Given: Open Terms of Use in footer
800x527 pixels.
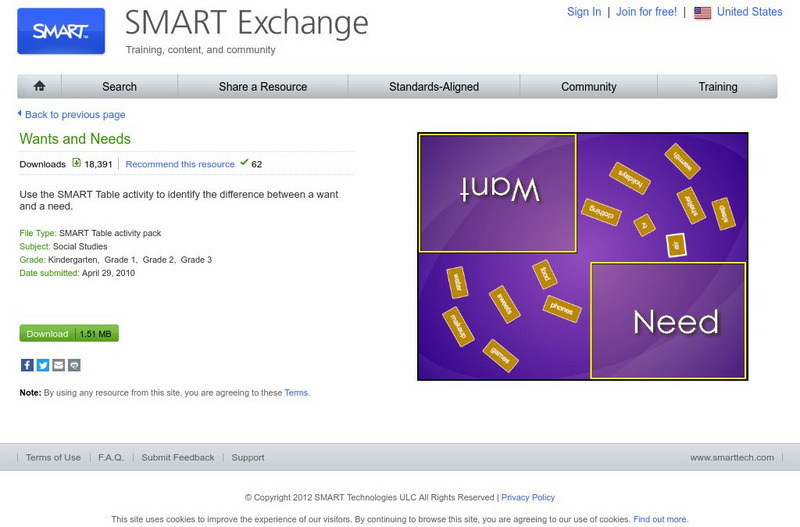Looking at the screenshot, I should pos(53,458).
